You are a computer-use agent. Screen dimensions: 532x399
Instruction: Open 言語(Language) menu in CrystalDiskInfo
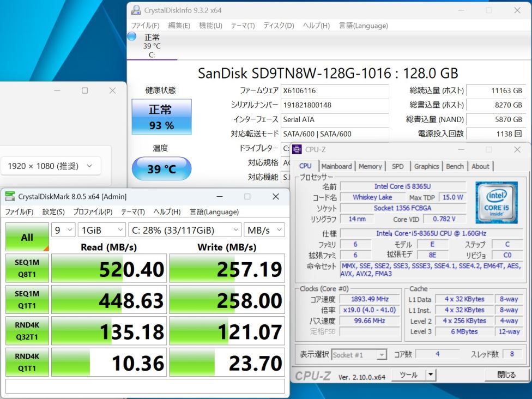(x=364, y=26)
